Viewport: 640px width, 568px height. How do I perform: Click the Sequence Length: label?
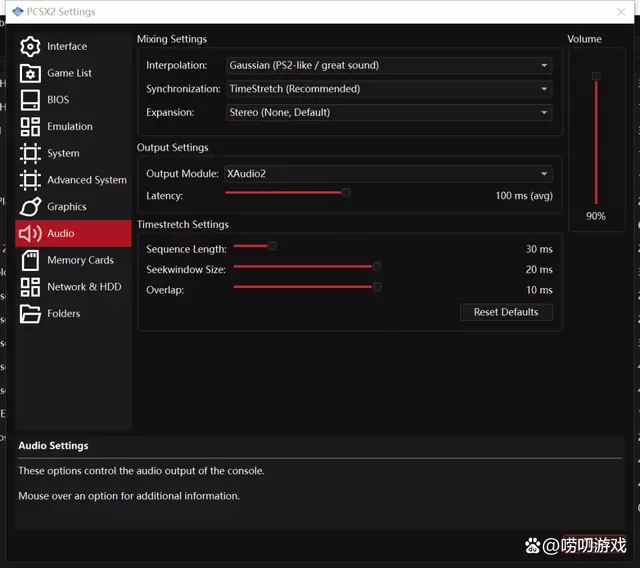coord(186,249)
